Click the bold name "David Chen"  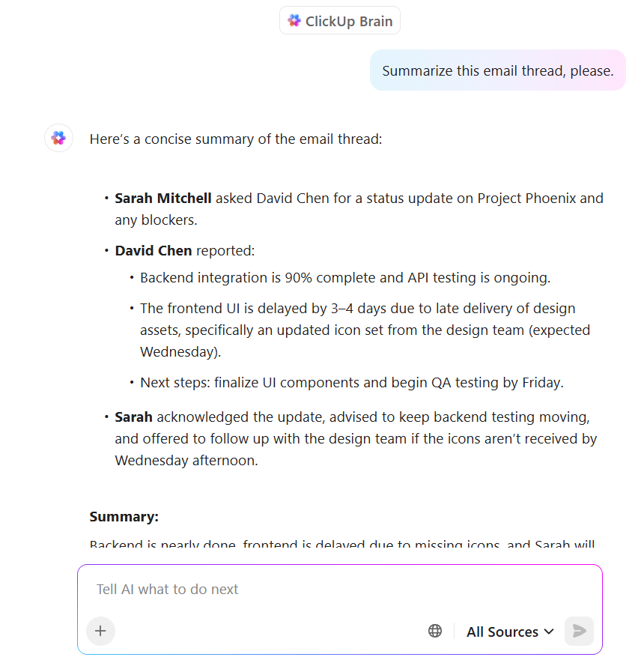154,251
